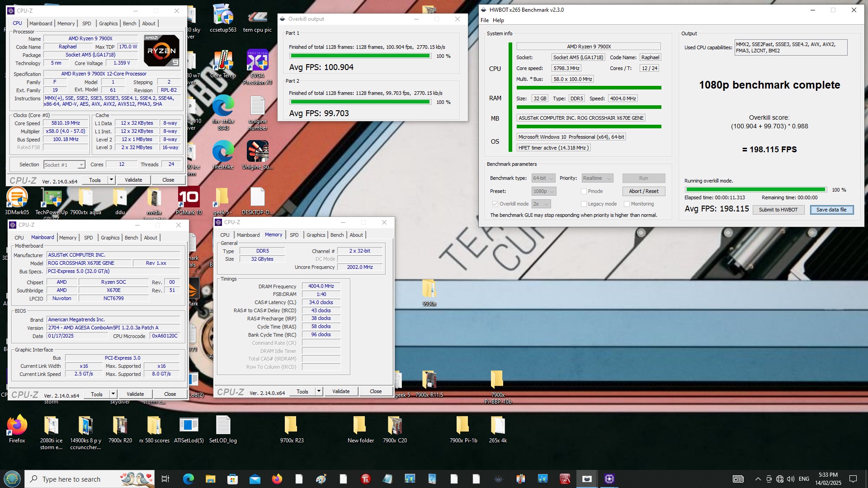
Task: Click the taskbar clock showing 5:33 PM
Action: tap(828, 479)
